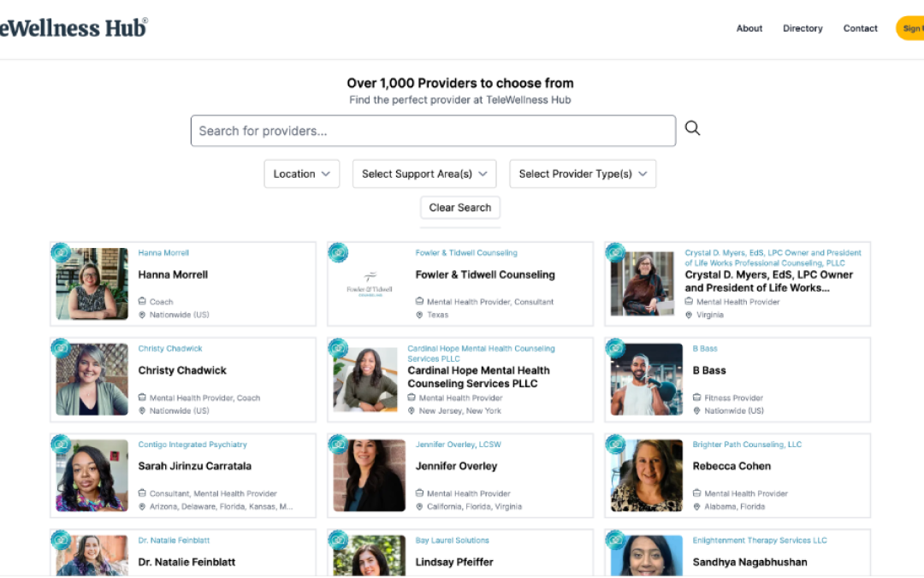Screen dimensions: 924x578
Task: Click the teal badge on Fowler & Tidwell card
Action: 338,252
